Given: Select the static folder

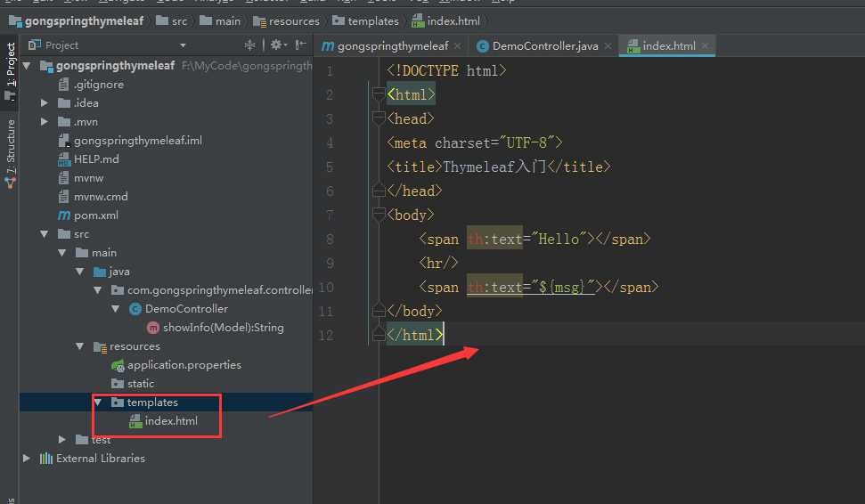Looking at the screenshot, I should point(133,384).
